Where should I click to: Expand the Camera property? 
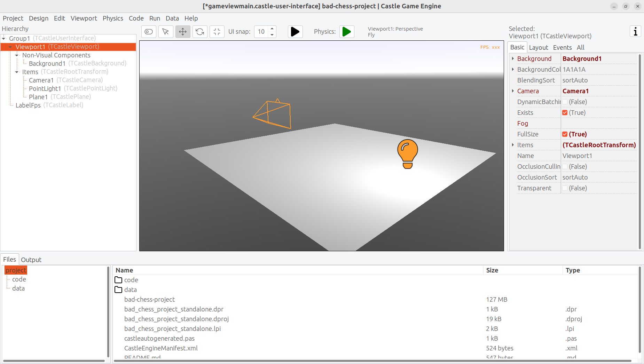click(x=513, y=91)
